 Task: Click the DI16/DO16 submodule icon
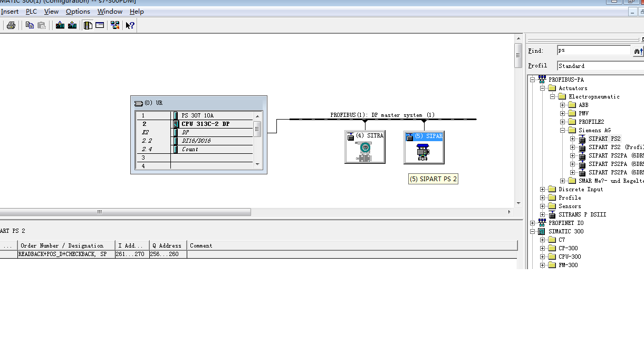coord(175,141)
